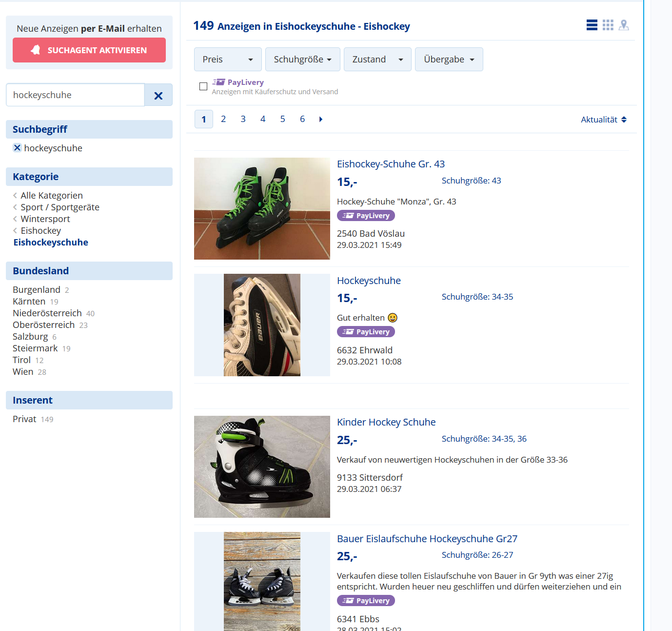
Task: Open the Zustand filter dropdown
Action: point(377,60)
